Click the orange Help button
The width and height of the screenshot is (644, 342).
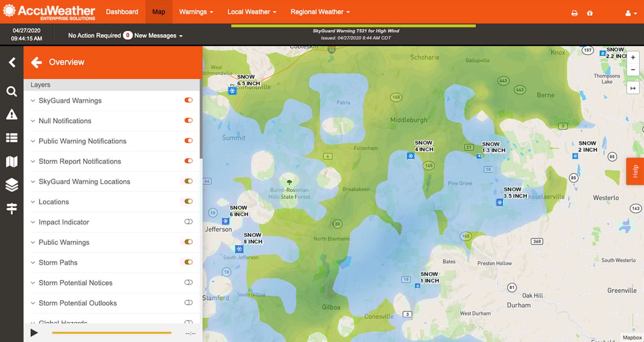(x=635, y=171)
